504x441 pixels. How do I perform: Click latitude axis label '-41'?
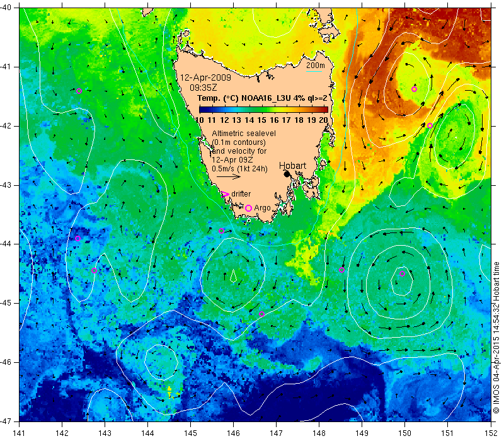pos(6,67)
